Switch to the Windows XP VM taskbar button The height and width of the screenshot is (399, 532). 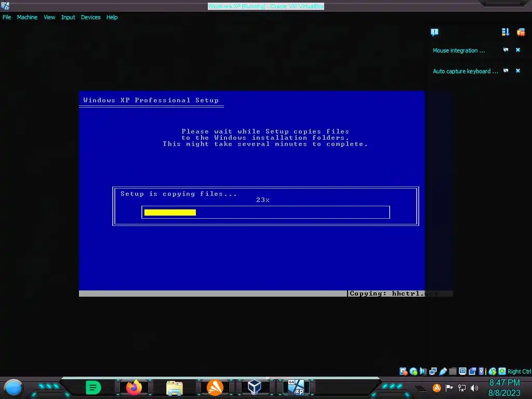click(x=296, y=388)
